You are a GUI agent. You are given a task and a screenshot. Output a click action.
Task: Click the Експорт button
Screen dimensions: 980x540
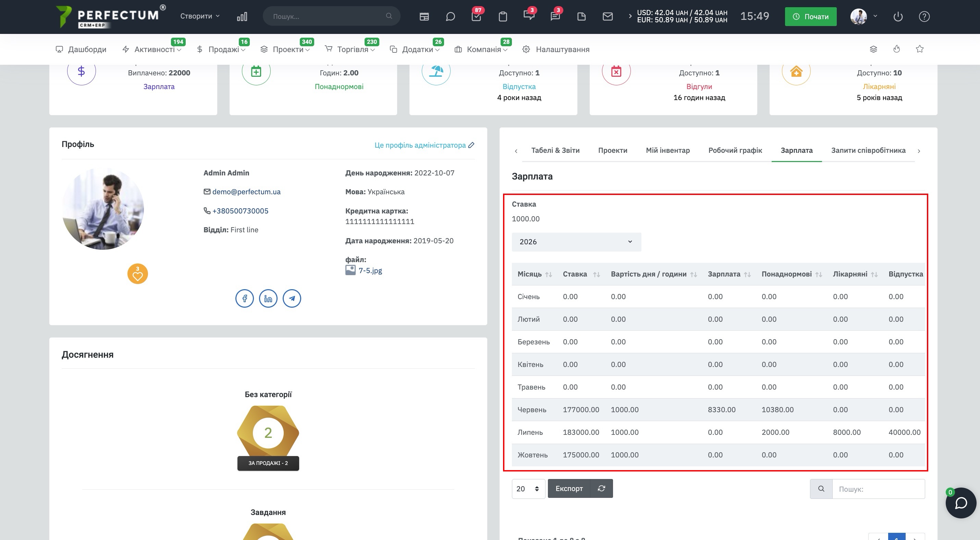click(569, 489)
